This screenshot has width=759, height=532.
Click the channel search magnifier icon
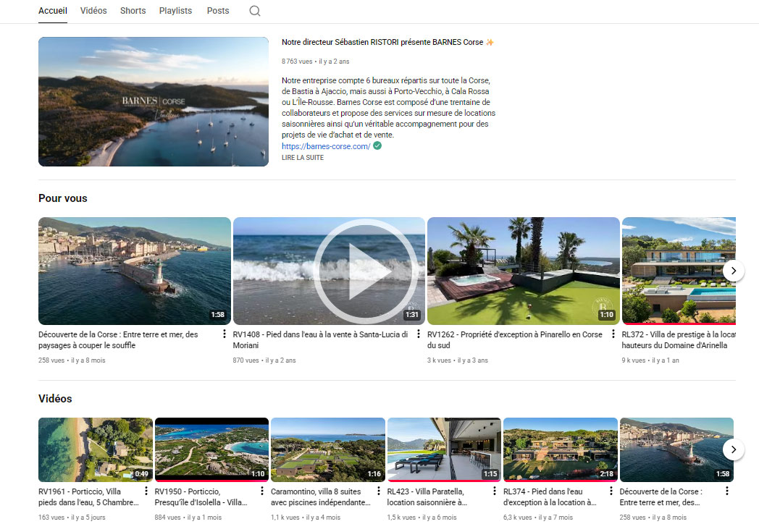(255, 11)
